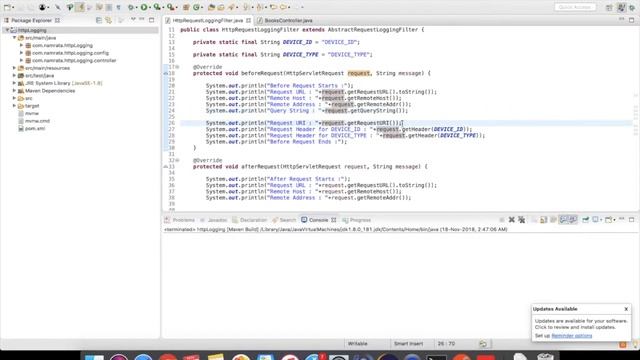Click the Debug bug icon in toolbar
The height and width of the screenshot is (360, 640).
131,7
